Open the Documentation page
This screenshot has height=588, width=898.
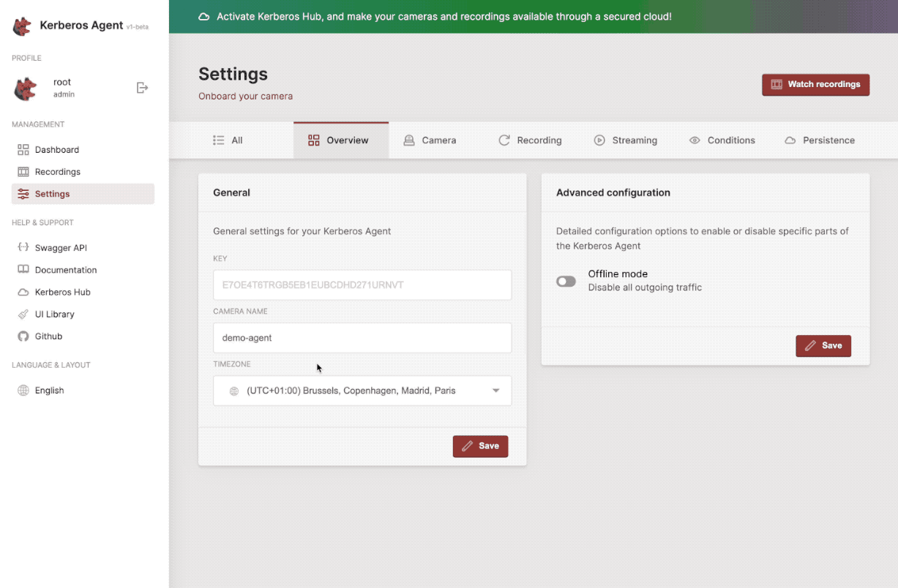(x=65, y=269)
